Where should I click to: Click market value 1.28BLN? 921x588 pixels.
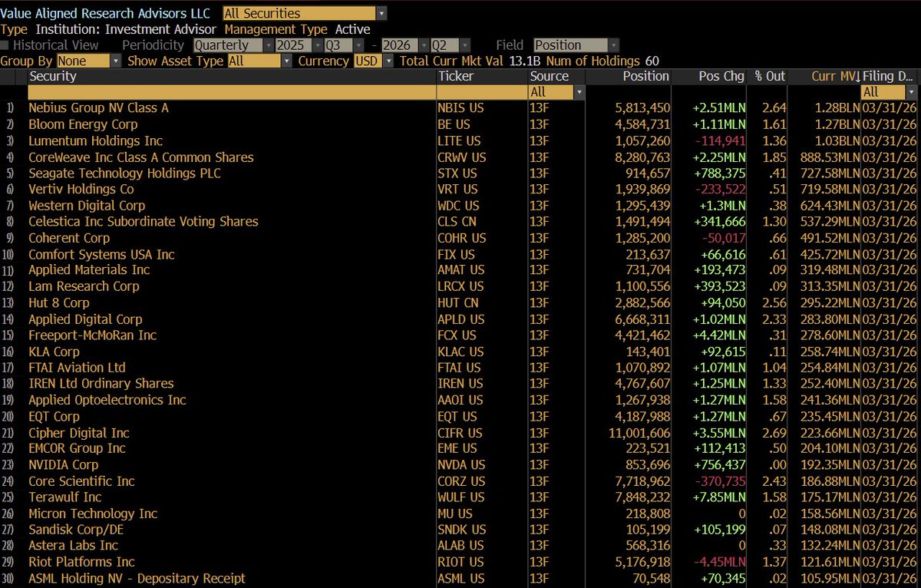coord(837,108)
